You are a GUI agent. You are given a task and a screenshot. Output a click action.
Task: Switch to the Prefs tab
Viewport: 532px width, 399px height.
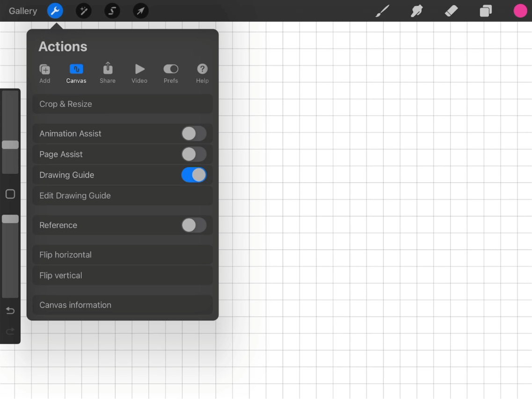170,73
